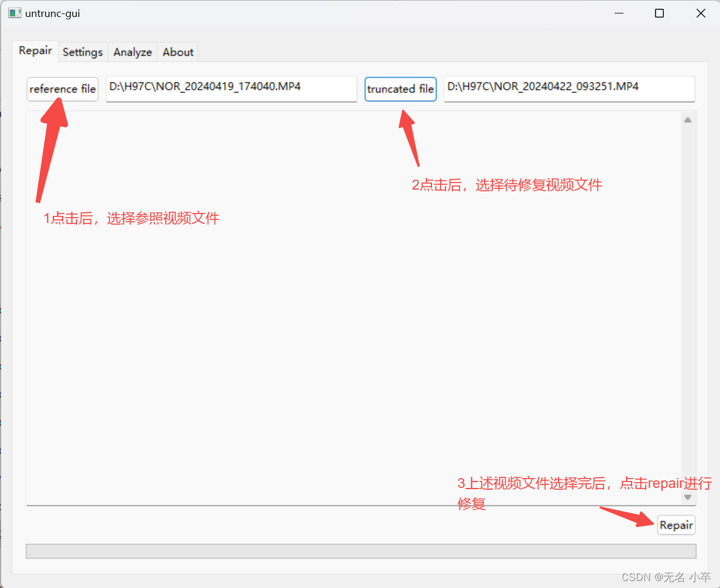
Task: Click inside the empty log output area
Action: pyautogui.click(x=351, y=310)
